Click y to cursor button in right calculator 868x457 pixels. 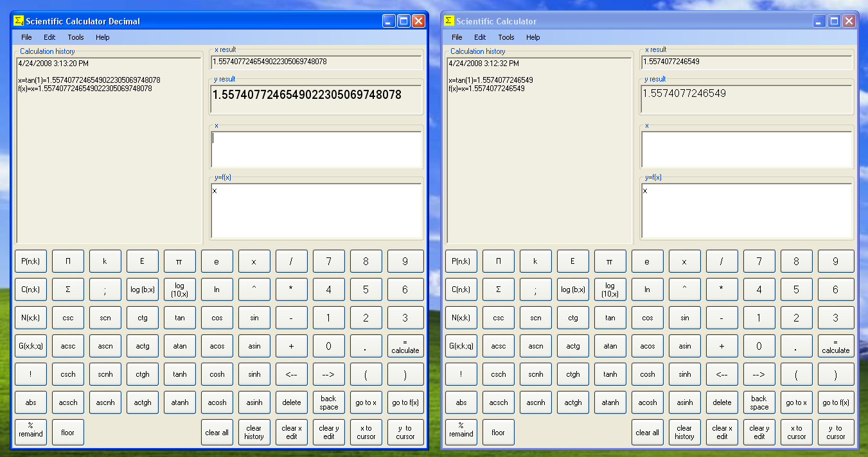(836, 433)
